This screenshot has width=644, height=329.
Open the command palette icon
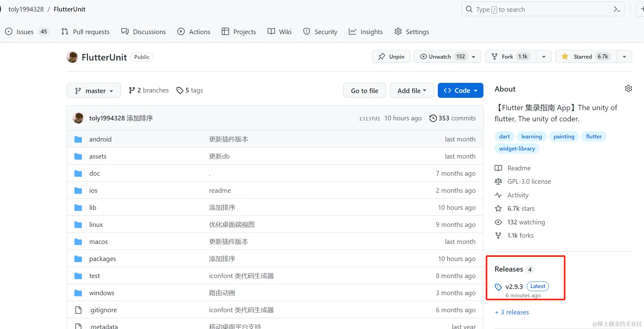(617, 9)
